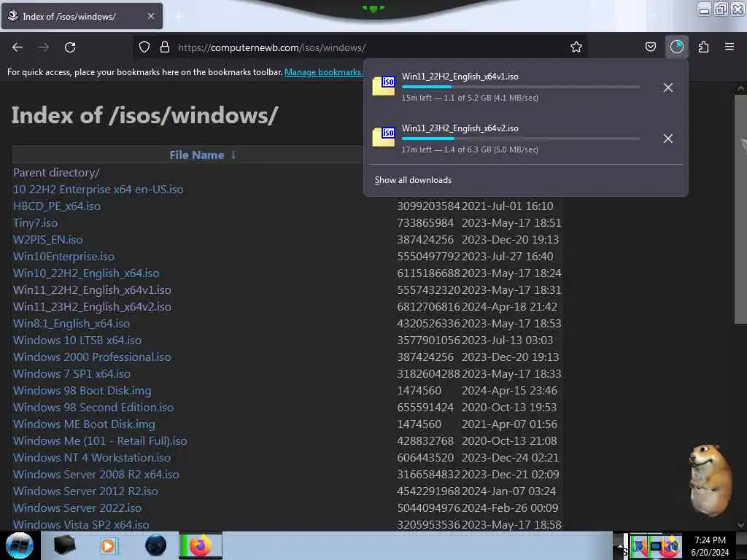Download Windows 7 SP1 x64.iso
This screenshot has width=747, height=560.
click(x=72, y=374)
